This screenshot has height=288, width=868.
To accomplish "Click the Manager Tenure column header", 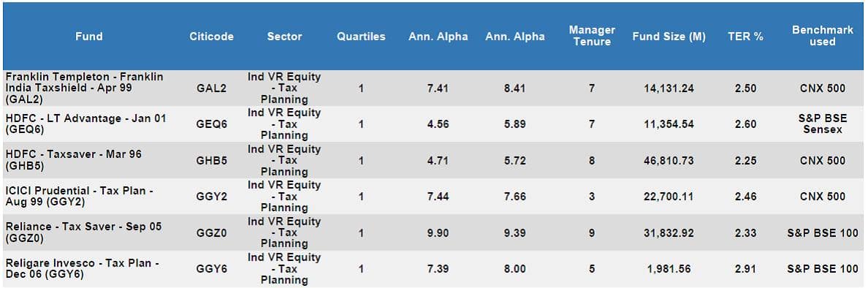I will (x=592, y=36).
